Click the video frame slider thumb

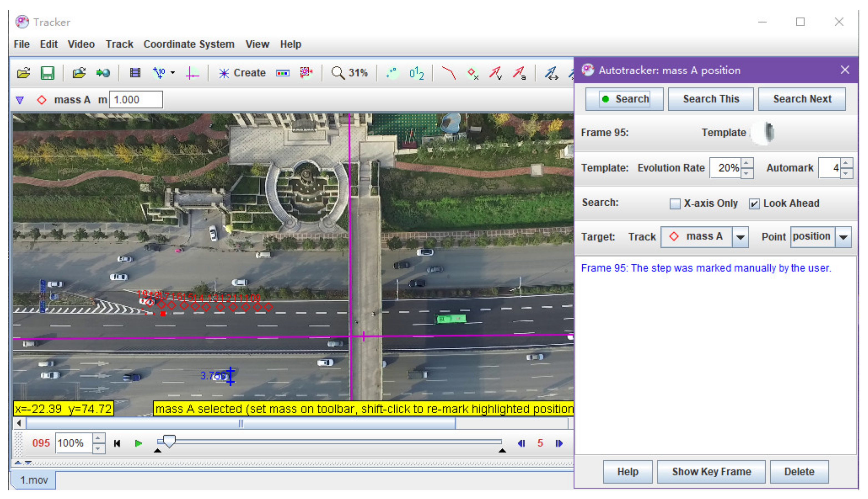(169, 441)
